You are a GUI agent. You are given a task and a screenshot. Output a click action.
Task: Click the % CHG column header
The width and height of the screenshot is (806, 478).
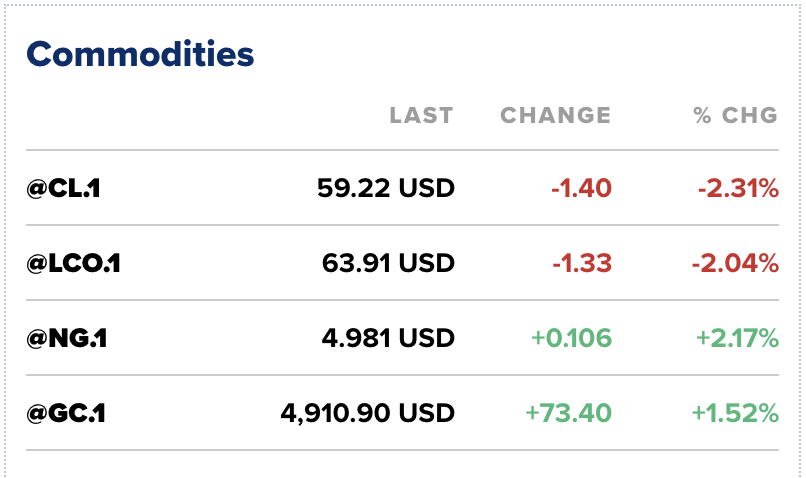(x=735, y=115)
